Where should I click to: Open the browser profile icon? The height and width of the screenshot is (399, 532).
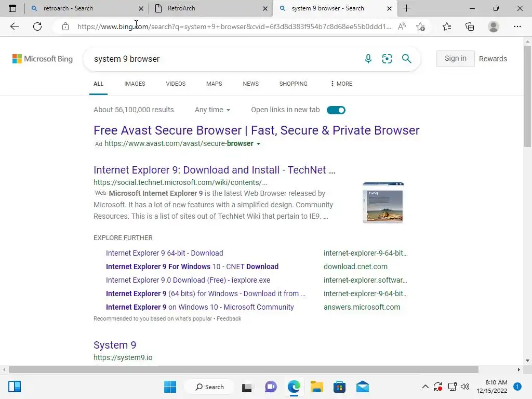click(494, 26)
